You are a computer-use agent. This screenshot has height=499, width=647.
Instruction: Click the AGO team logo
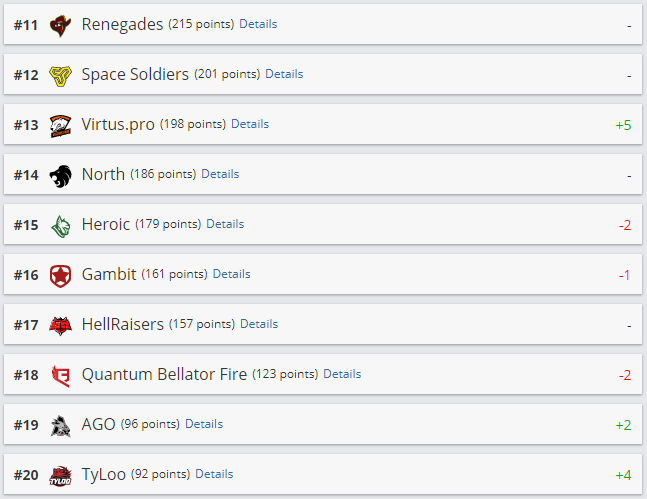tap(61, 424)
